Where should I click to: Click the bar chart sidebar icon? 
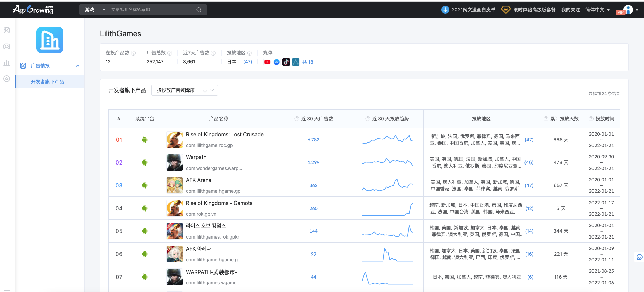click(x=7, y=63)
